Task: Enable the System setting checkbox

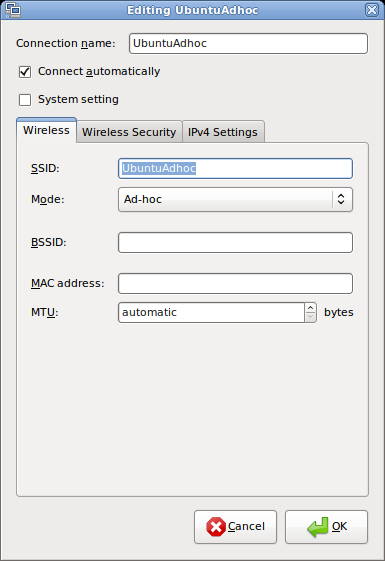Action: pyautogui.click(x=25, y=99)
